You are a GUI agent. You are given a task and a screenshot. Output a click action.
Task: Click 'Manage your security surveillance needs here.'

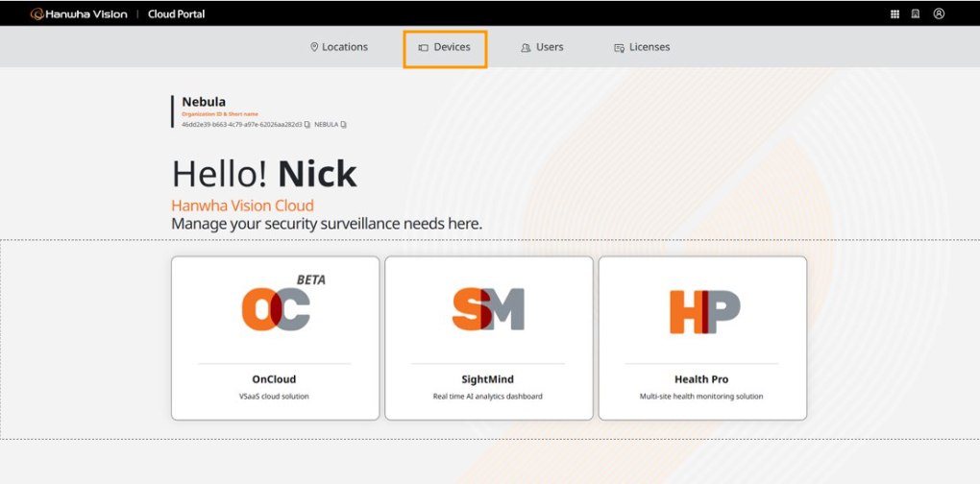(327, 224)
